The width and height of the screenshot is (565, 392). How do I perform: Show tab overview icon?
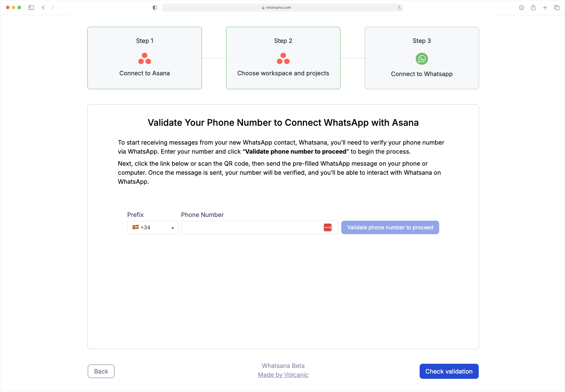(557, 8)
